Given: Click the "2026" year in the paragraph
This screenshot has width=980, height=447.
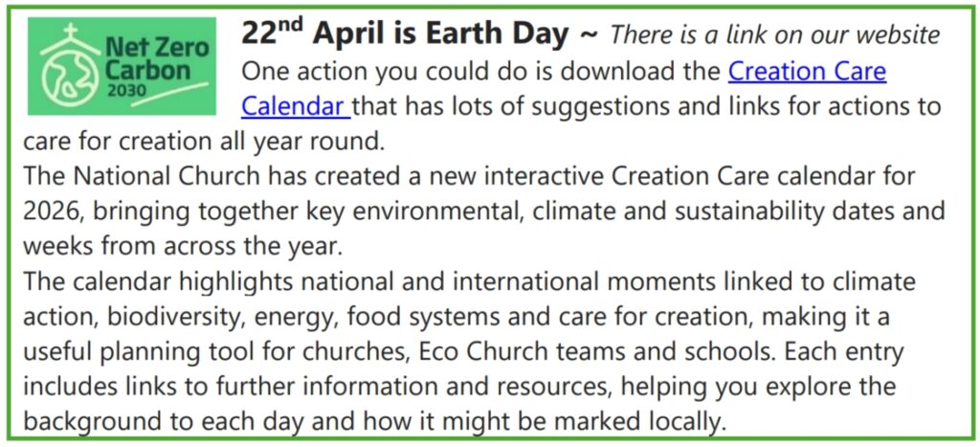Looking at the screenshot, I should click(47, 211).
